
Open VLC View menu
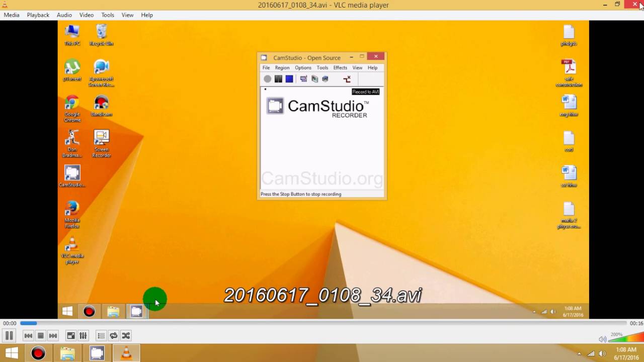(127, 15)
